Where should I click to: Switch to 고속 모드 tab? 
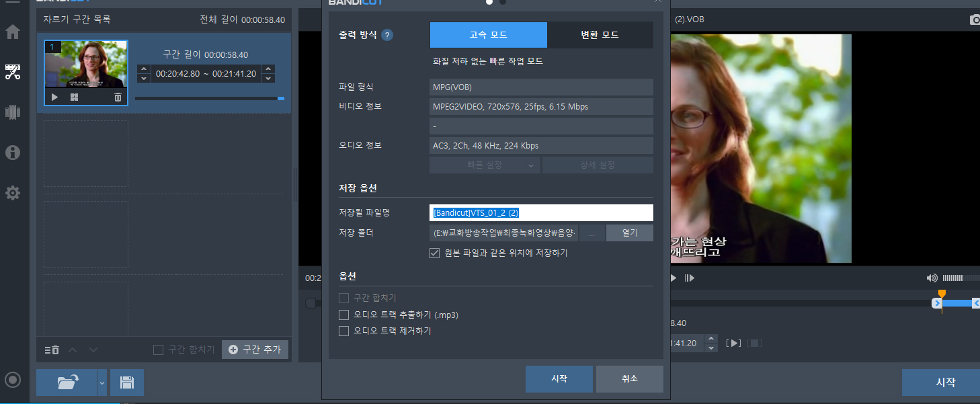[488, 35]
